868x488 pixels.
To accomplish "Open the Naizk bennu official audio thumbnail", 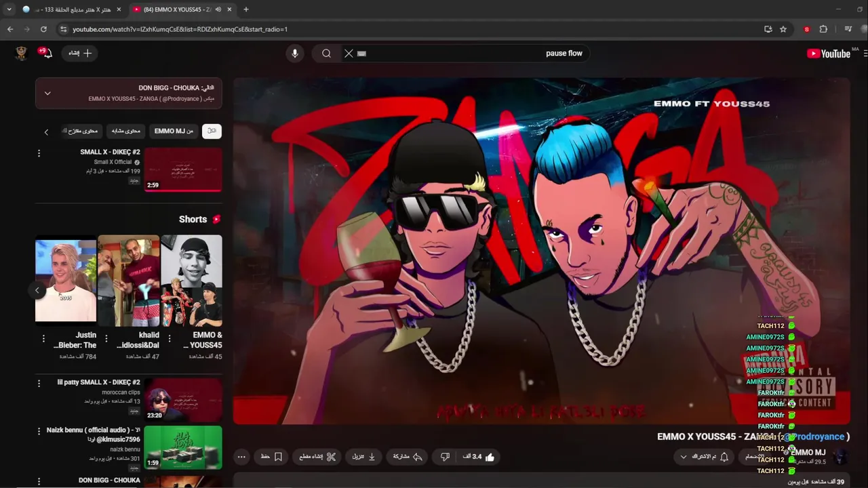I will click(183, 447).
